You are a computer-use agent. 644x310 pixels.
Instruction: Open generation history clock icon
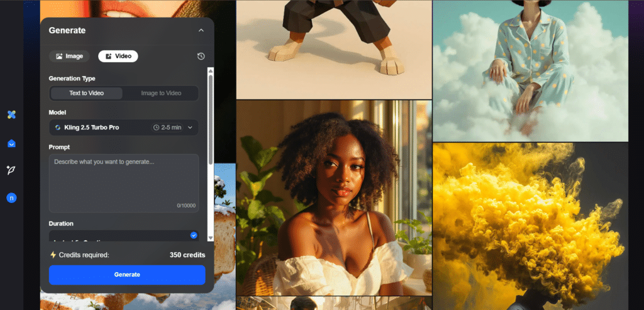pos(201,56)
